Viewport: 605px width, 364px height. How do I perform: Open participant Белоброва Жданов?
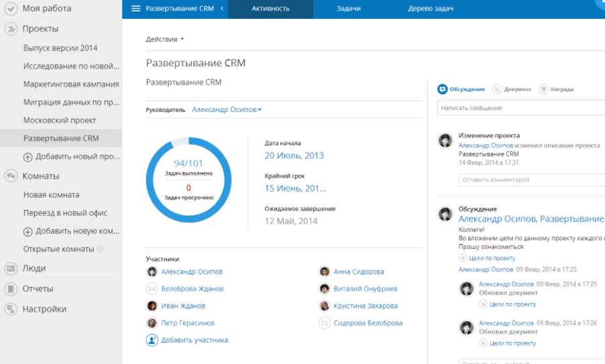click(x=192, y=289)
